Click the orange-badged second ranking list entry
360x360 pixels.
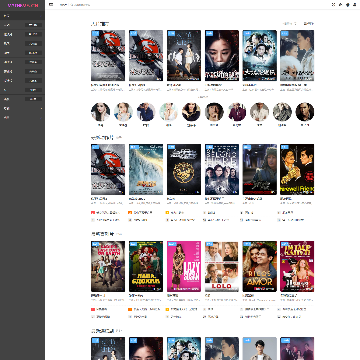(x=140, y=212)
